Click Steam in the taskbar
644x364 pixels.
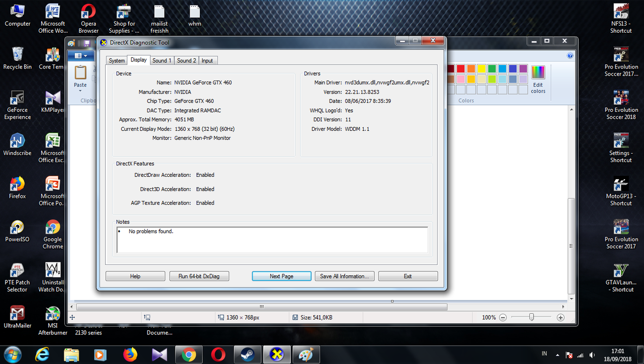(247, 354)
